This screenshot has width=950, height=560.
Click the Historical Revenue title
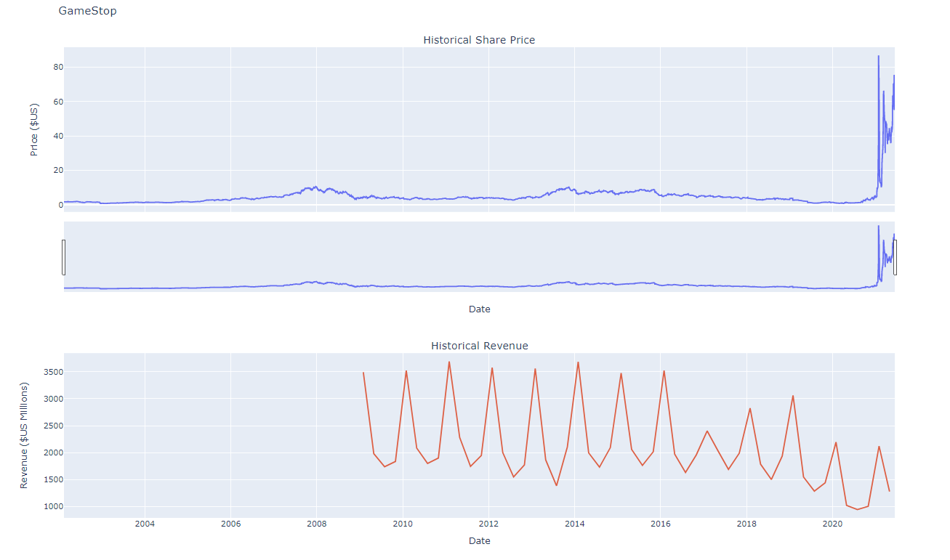pyautogui.click(x=479, y=346)
